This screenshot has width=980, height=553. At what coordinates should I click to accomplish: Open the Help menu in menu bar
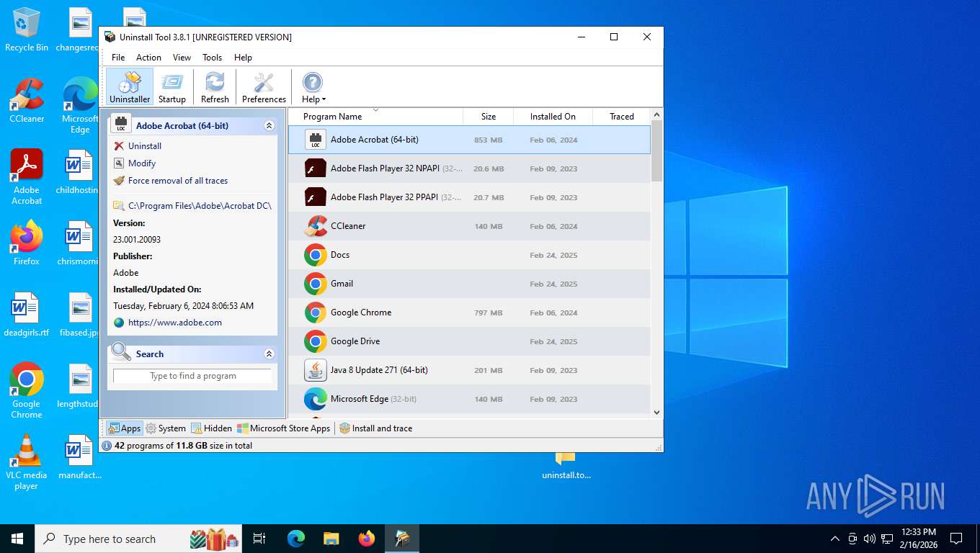click(x=243, y=58)
